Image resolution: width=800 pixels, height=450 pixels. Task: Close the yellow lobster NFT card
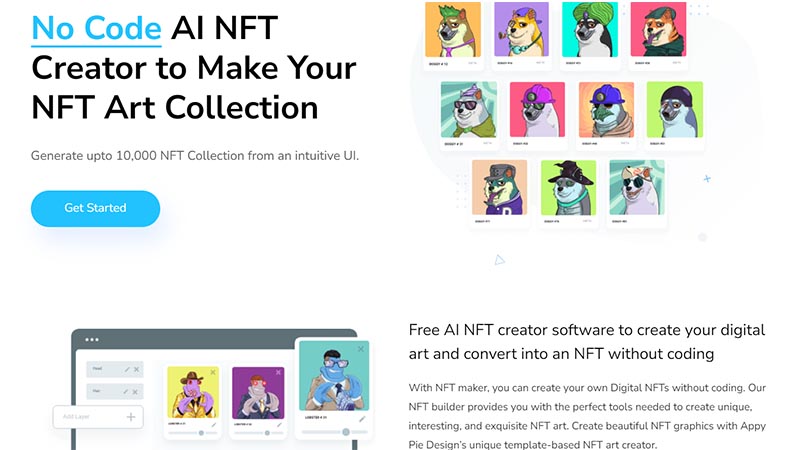click(x=212, y=373)
